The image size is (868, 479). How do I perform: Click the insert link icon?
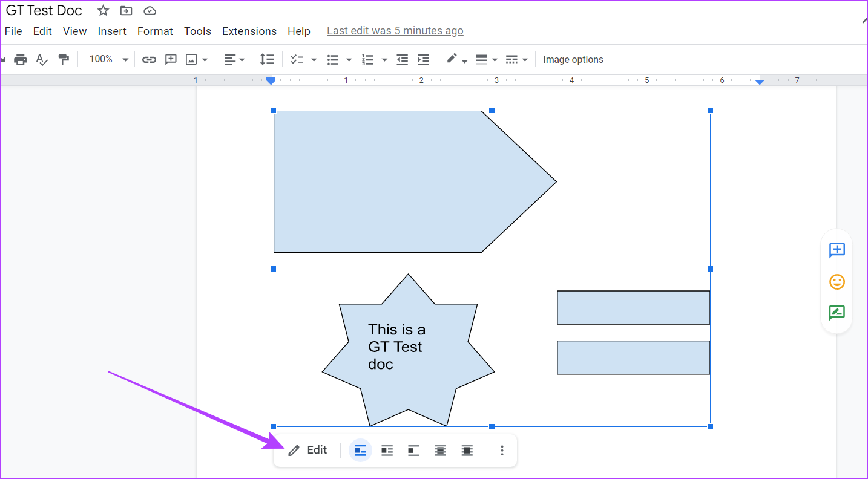tap(149, 59)
